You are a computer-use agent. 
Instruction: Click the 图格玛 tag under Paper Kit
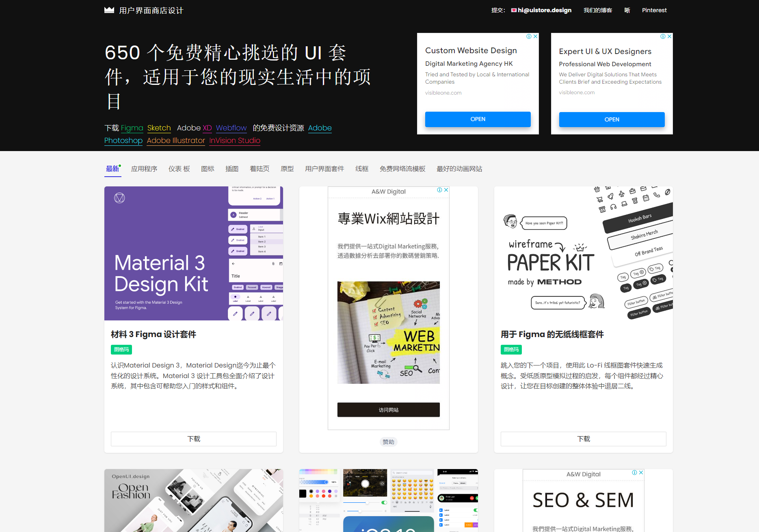511,350
